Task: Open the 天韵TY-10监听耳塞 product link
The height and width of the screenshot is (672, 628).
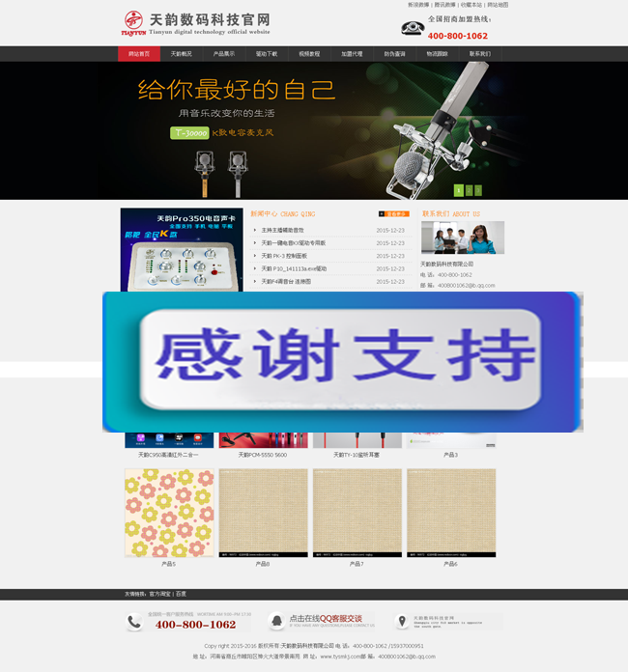Action: (357, 455)
